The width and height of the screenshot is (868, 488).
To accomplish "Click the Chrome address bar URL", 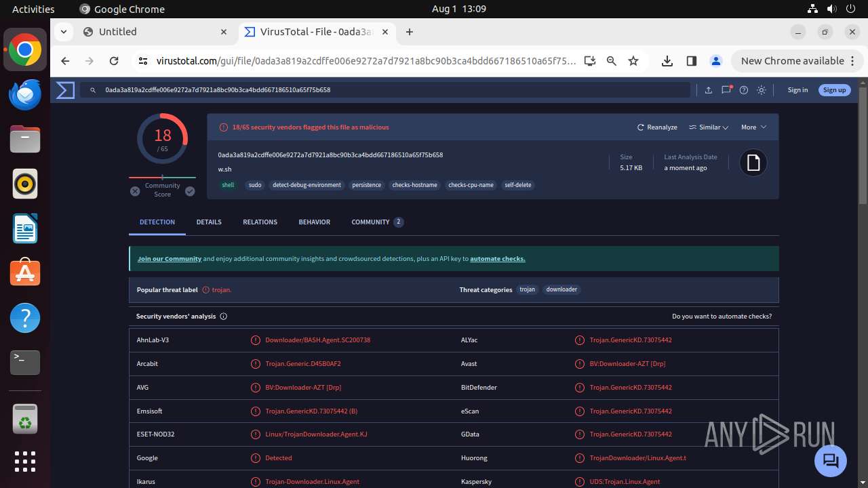I will pyautogui.click(x=366, y=61).
